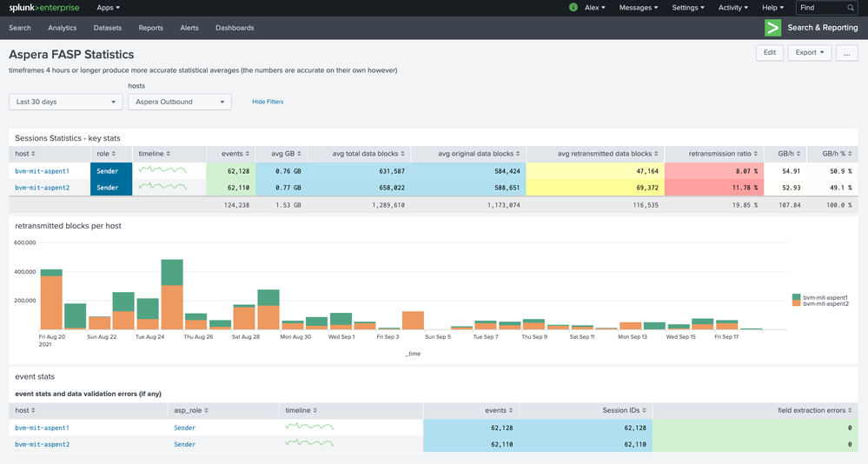Screen dimensions: 868x464
Task: Click the green status indicator icon
Action: click(573, 8)
